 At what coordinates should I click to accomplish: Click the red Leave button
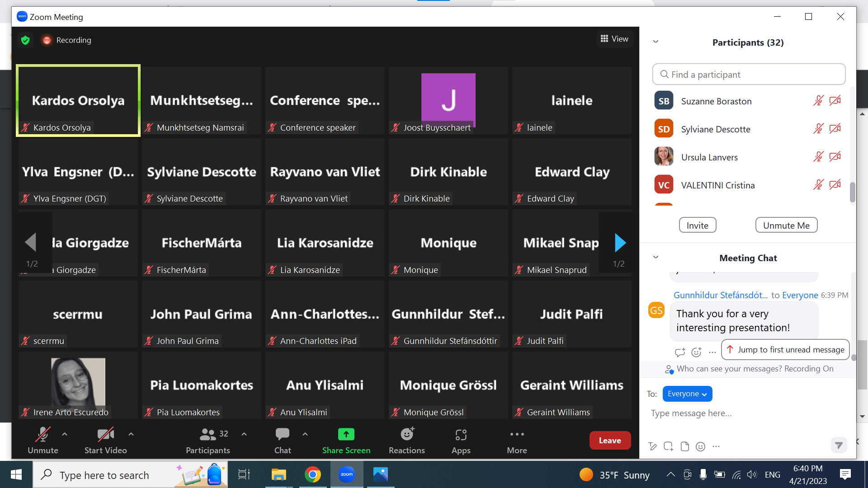(610, 441)
